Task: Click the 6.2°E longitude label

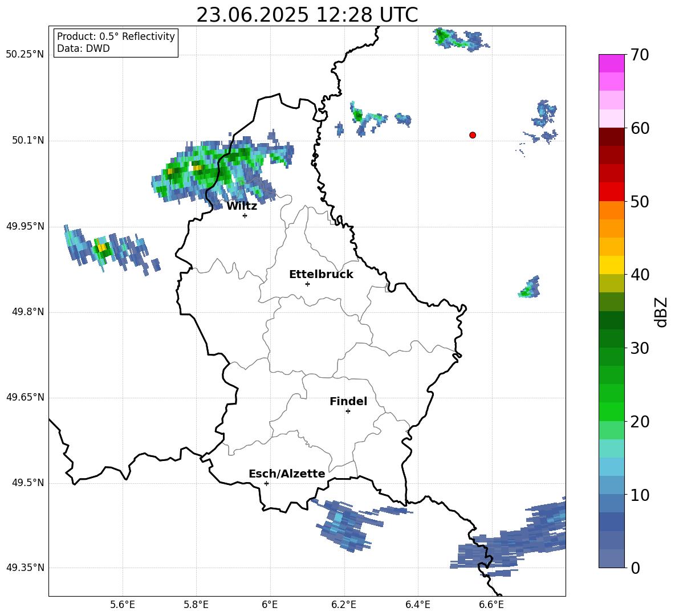Action: tap(344, 605)
